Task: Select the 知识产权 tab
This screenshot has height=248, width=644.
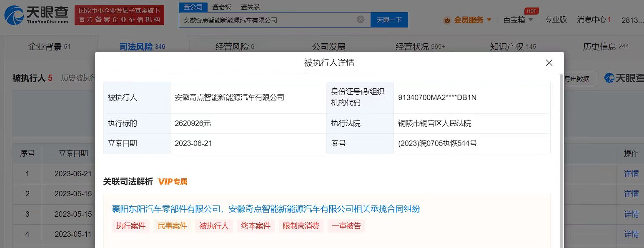Action: pos(506,47)
